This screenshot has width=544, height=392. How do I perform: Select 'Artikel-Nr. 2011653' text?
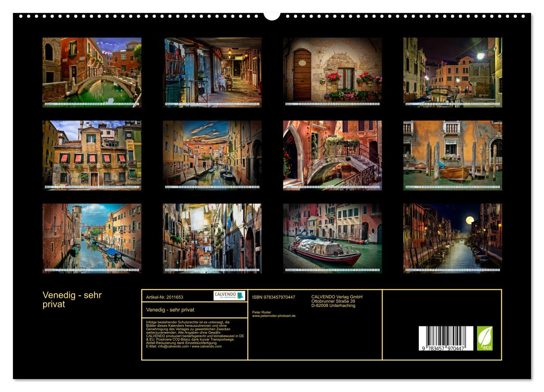164,297
